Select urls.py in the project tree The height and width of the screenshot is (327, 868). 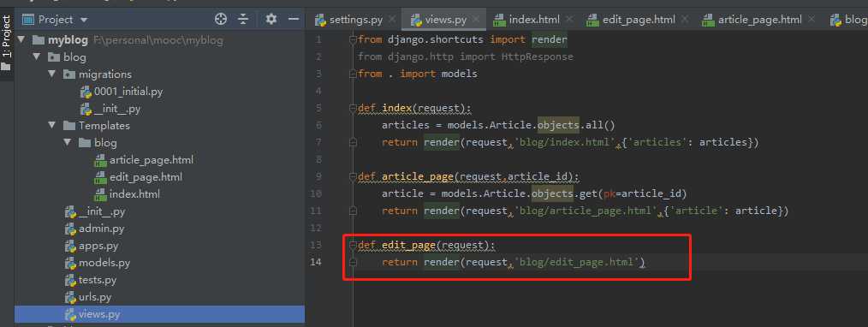[95, 297]
